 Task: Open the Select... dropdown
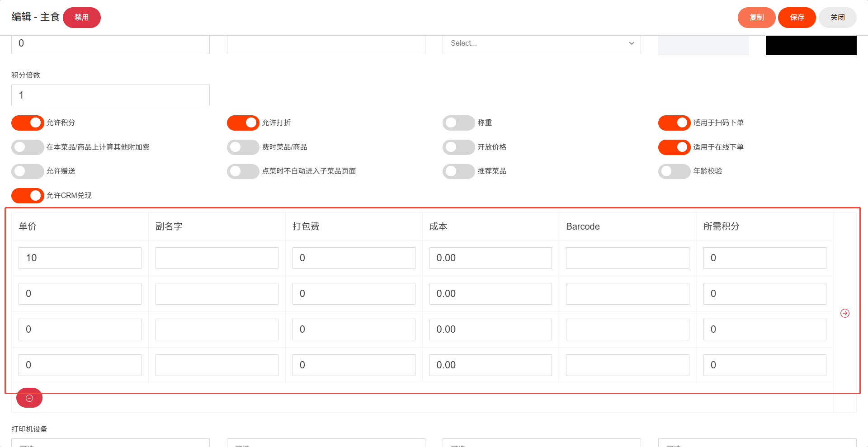(x=533, y=44)
